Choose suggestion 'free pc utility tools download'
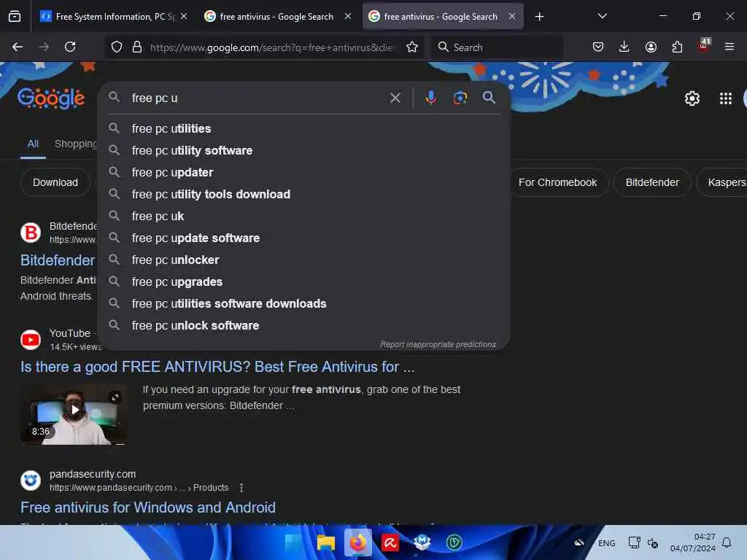The width and height of the screenshot is (747, 560). point(304,194)
